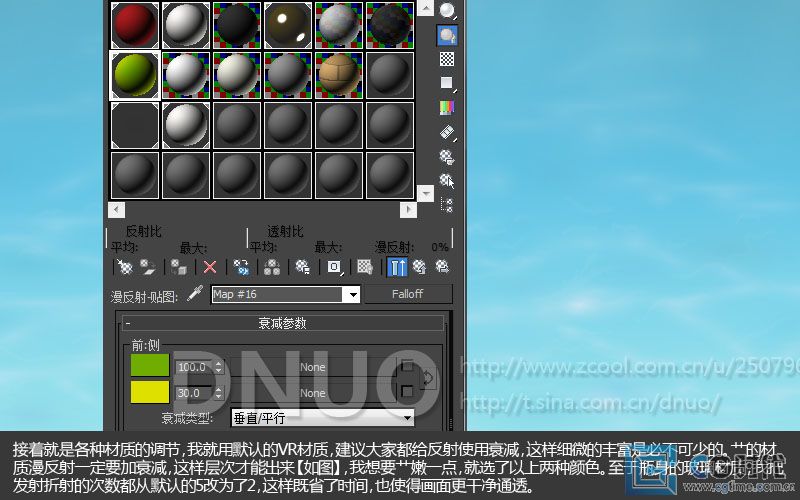This screenshot has width=800, height=500.
Task: Click the Falloff map type button
Action: (x=408, y=294)
